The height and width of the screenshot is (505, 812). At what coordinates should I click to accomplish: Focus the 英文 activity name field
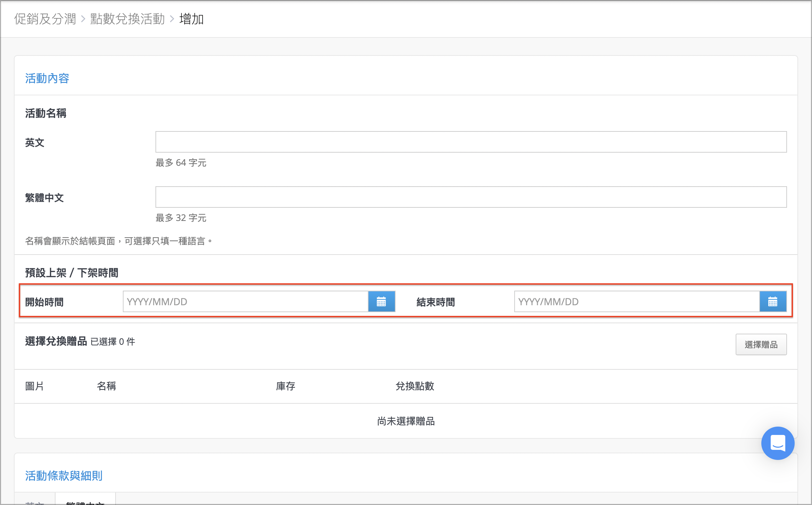(x=471, y=142)
